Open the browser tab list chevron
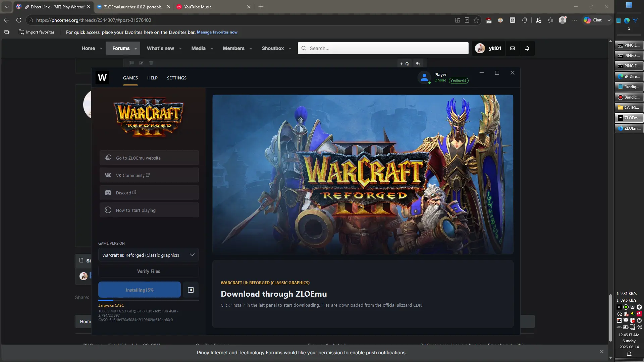The image size is (644, 362). [7, 7]
